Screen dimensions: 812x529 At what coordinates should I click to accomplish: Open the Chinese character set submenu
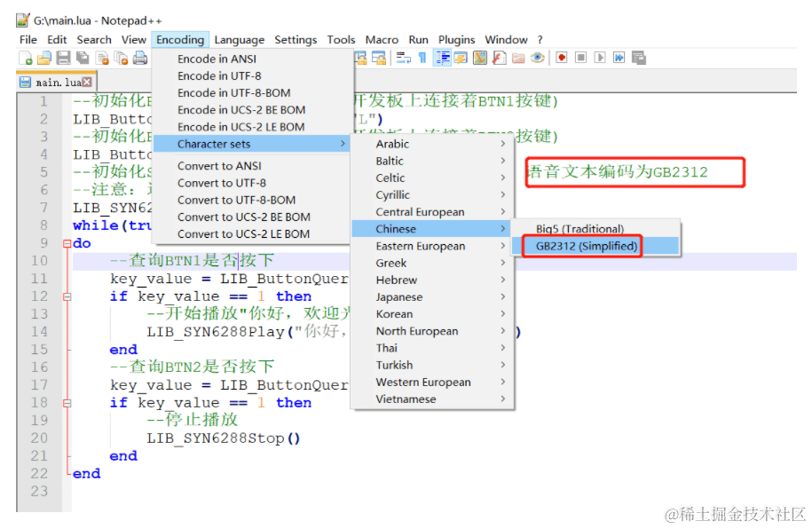[432, 229]
